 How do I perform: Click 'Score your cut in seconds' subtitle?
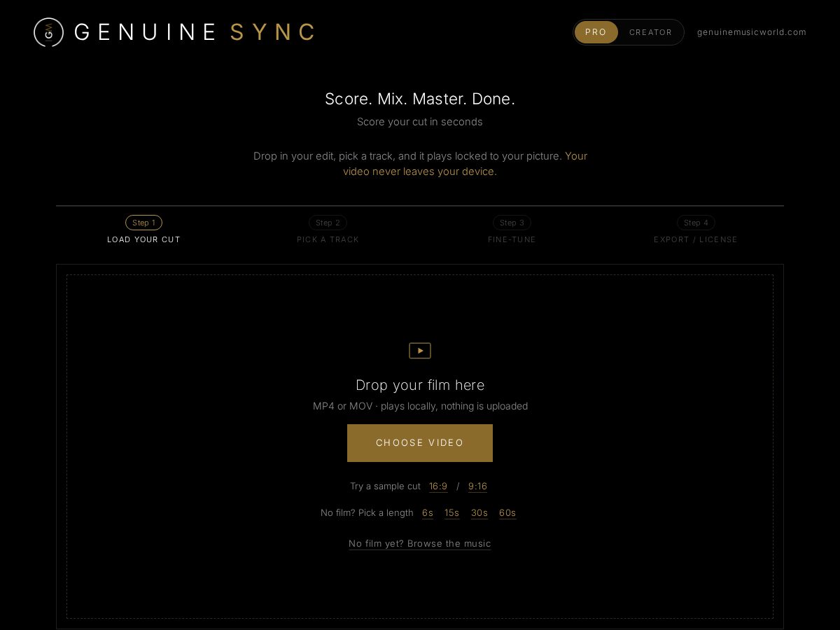pyautogui.click(x=420, y=122)
